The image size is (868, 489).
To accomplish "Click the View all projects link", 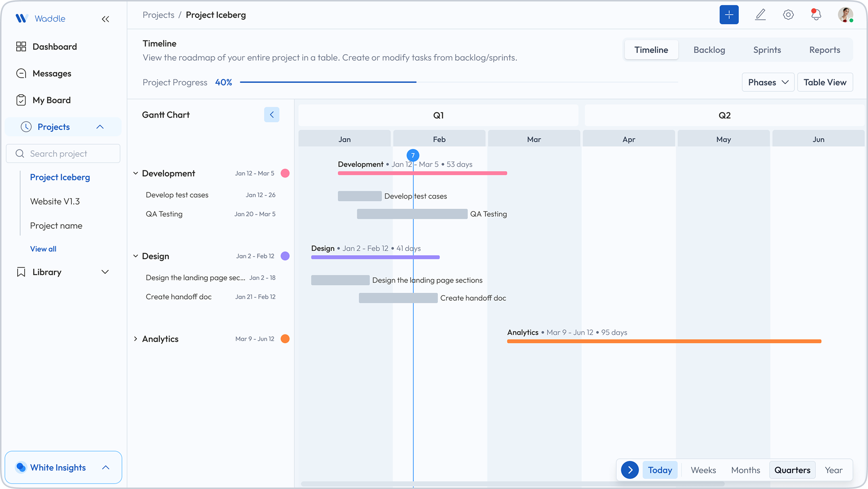I will pyautogui.click(x=43, y=249).
